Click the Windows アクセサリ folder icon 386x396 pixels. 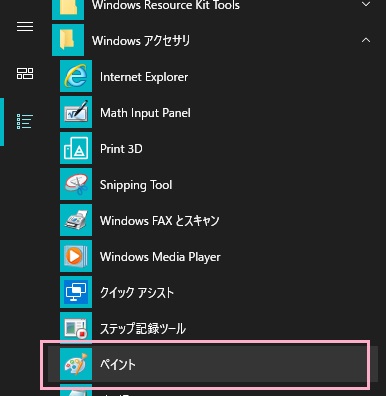point(68,40)
